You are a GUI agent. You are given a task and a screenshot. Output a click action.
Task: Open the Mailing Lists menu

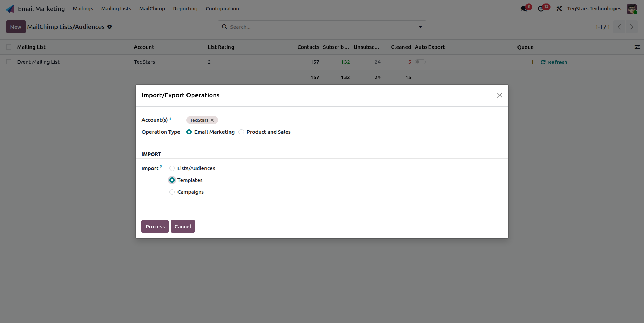[x=116, y=9]
